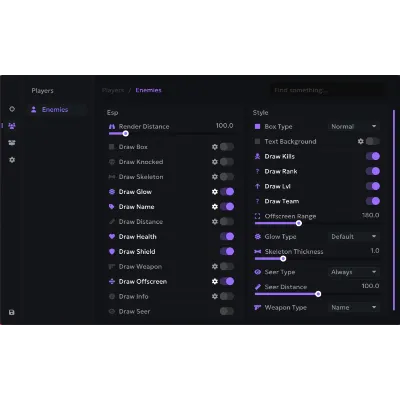Click the user icon beside Enemies
The height and width of the screenshot is (400, 400).
33,109
